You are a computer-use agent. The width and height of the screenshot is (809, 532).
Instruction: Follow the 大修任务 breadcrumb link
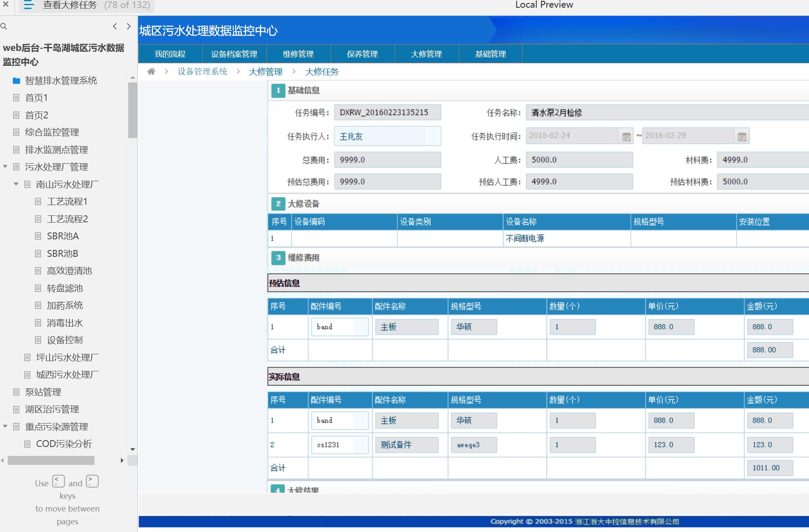[322, 72]
